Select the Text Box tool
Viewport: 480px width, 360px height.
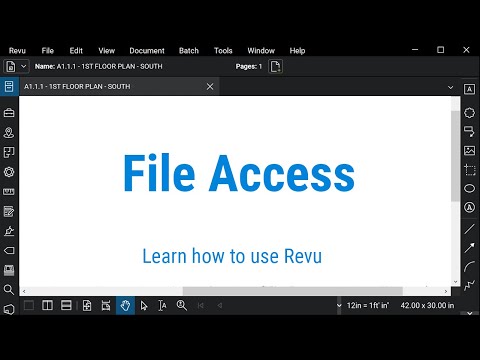[469, 89]
